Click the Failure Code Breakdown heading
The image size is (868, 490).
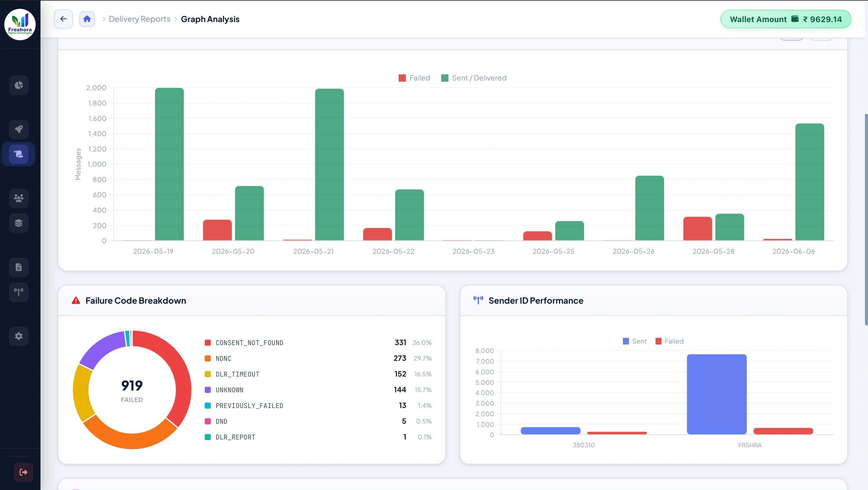tap(136, 301)
